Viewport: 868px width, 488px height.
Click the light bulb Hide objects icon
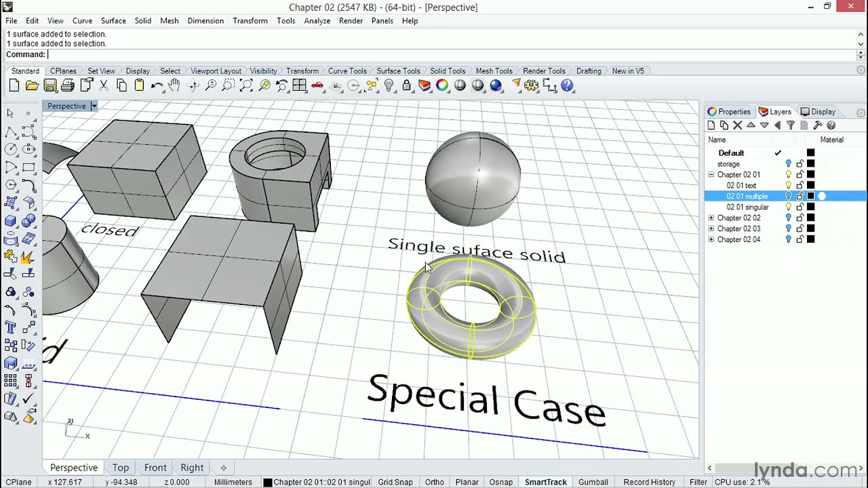[389, 85]
